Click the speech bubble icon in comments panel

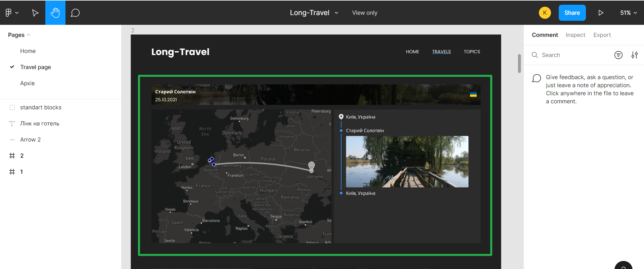(537, 78)
